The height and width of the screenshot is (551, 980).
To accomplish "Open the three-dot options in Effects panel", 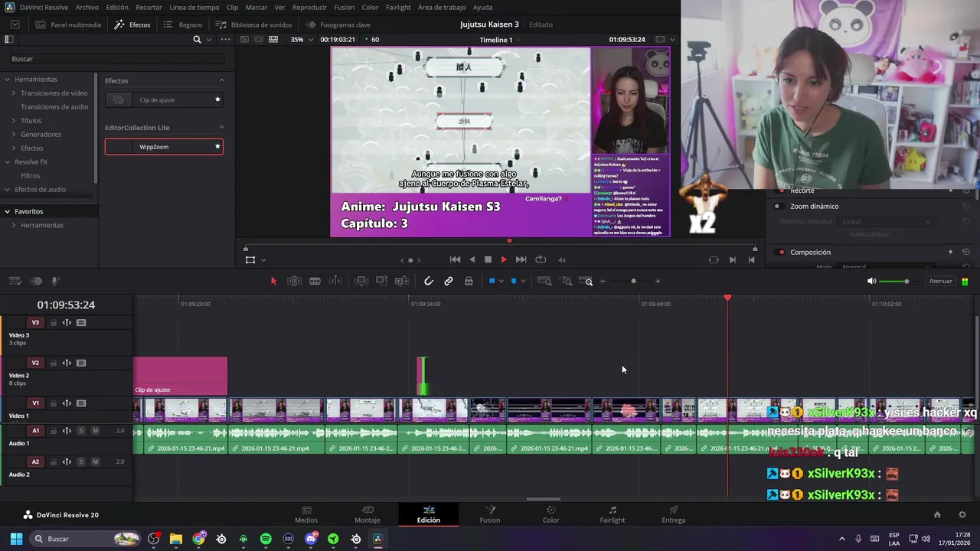I will (225, 39).
